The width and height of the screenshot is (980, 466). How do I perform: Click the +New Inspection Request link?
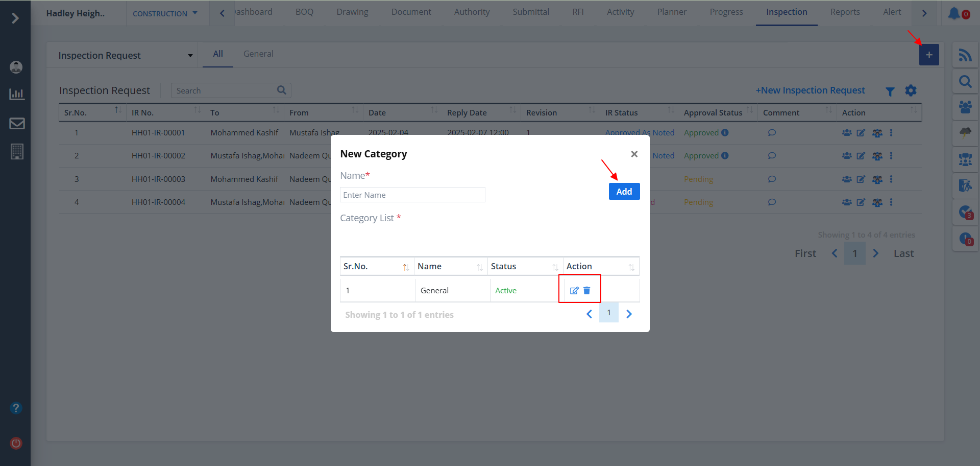tap(810, 90)
